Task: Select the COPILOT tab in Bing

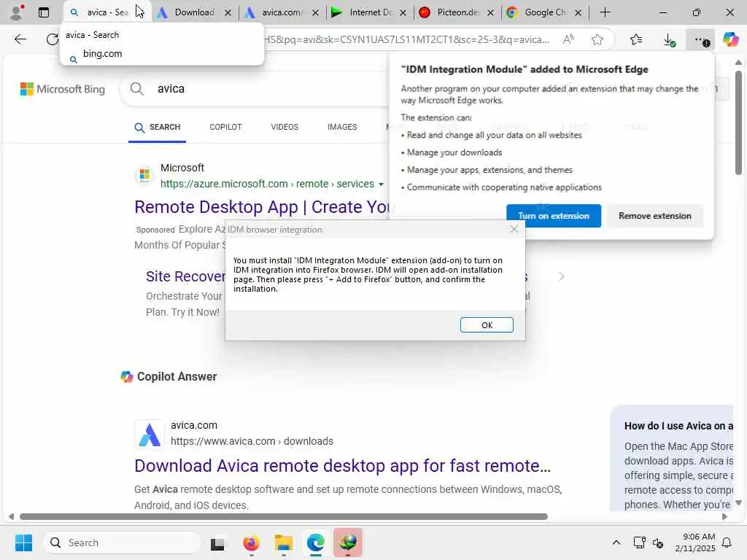Action: coord(225,127)
